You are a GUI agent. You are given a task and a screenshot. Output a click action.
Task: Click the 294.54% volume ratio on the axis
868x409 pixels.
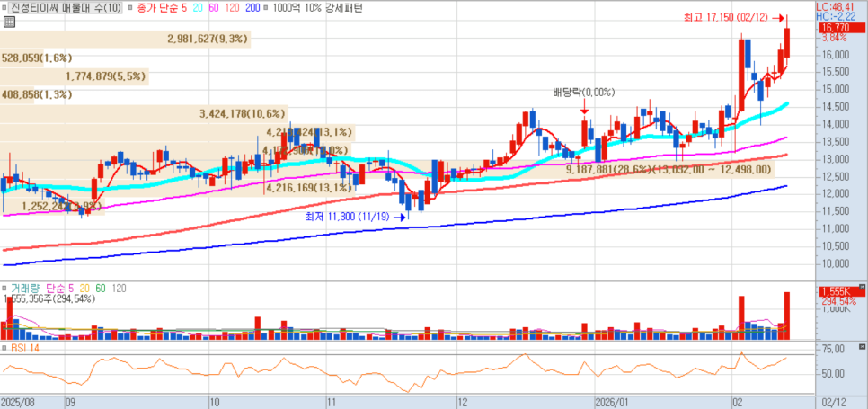click(838, 301)
